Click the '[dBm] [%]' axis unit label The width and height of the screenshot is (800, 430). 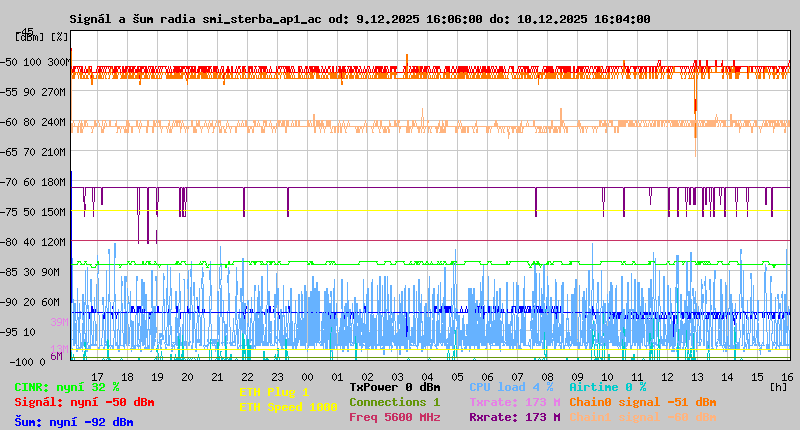click(42, 37)
